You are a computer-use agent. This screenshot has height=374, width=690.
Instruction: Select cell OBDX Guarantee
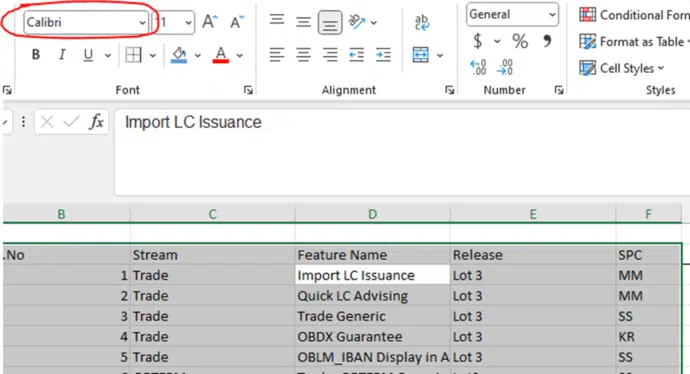coord(372,337)
